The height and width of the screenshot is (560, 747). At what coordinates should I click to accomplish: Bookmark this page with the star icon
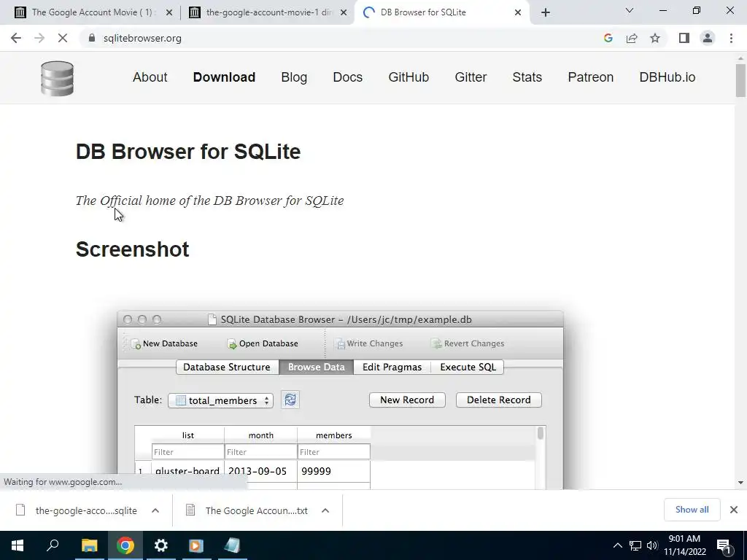[x=655, y=38]
